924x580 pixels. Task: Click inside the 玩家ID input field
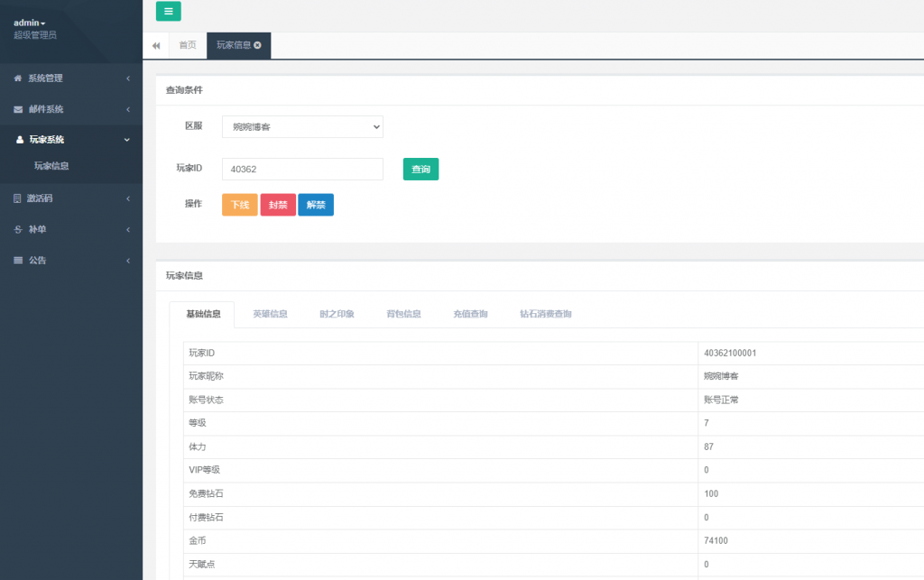coord(301,169)
